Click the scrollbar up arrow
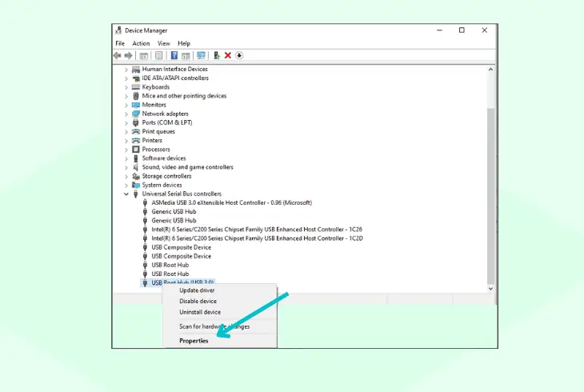 point(490,70)
